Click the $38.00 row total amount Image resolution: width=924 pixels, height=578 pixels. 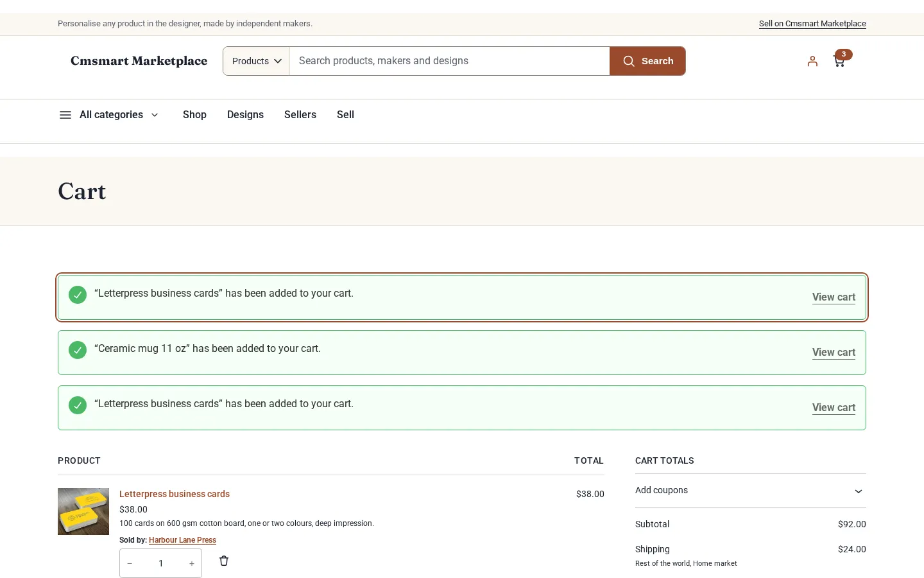[590, 494]
